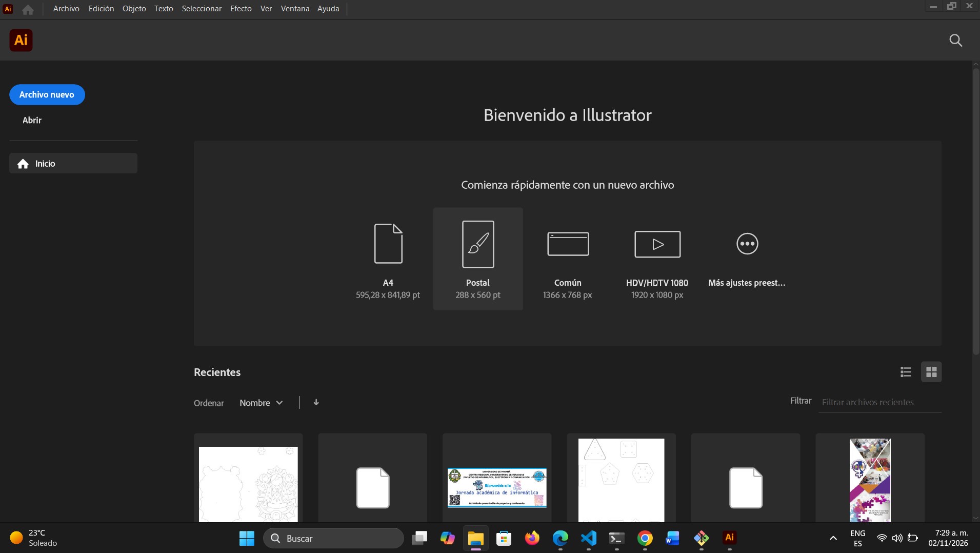
Task: Click the home page vertical scrollbar
Action: (976, 210)
